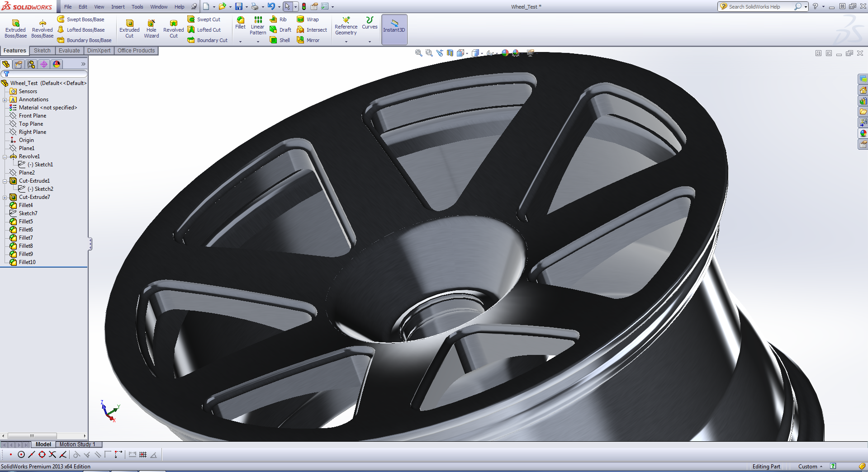Select the Swept Cut tool
The image size is (868, 472).
pos(204,19)
